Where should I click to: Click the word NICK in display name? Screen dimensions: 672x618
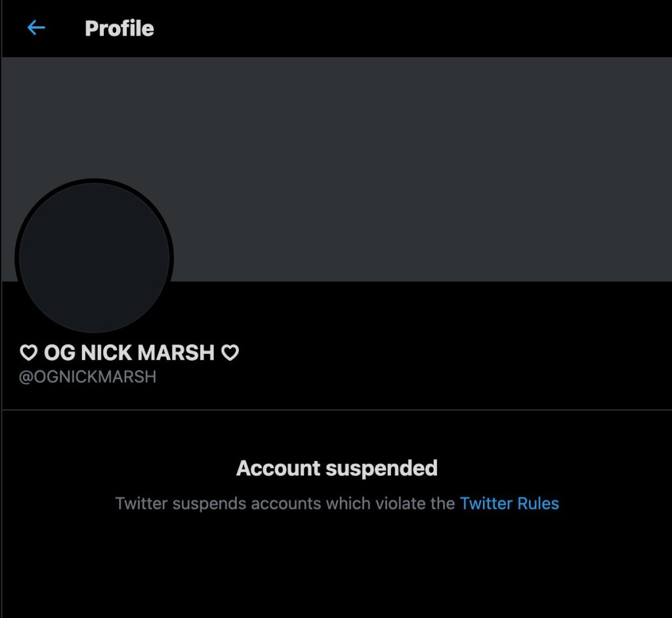[106, 353]
